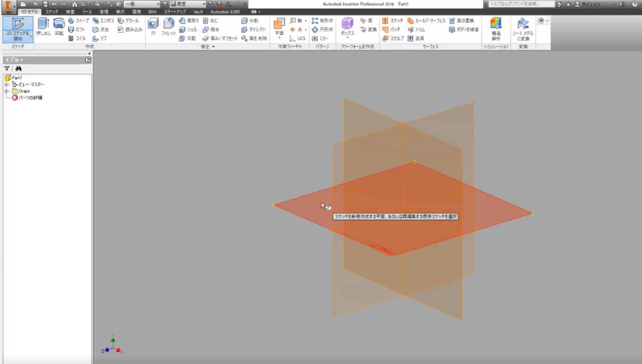642x364 pixels.
Task: Open the appearance dropdown showing 既定
Action: point(189,4)
